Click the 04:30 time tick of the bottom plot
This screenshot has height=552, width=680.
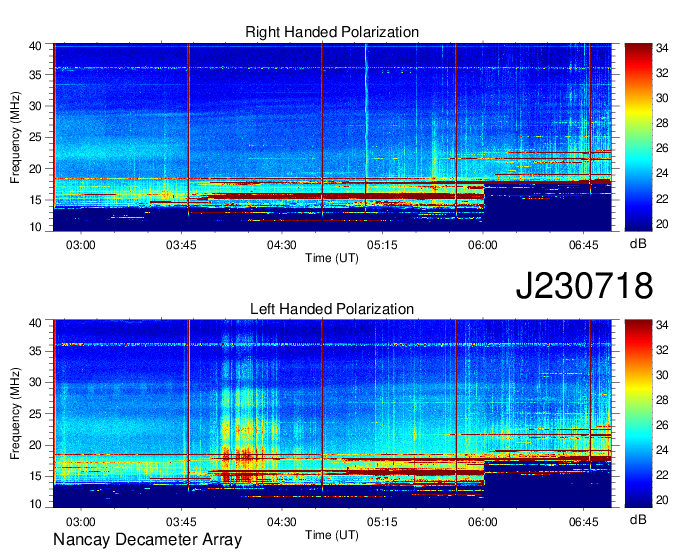[282, 522]
